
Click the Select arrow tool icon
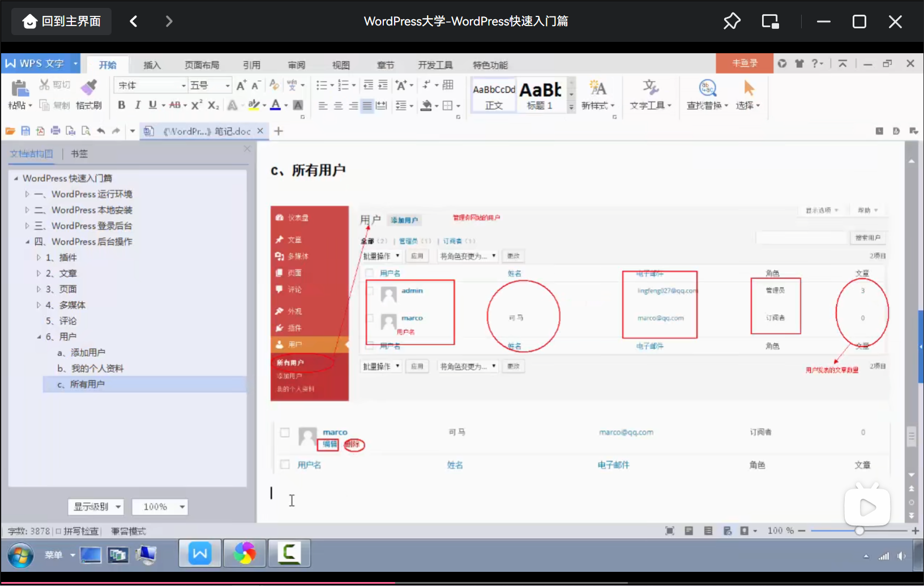coord(748,88)
